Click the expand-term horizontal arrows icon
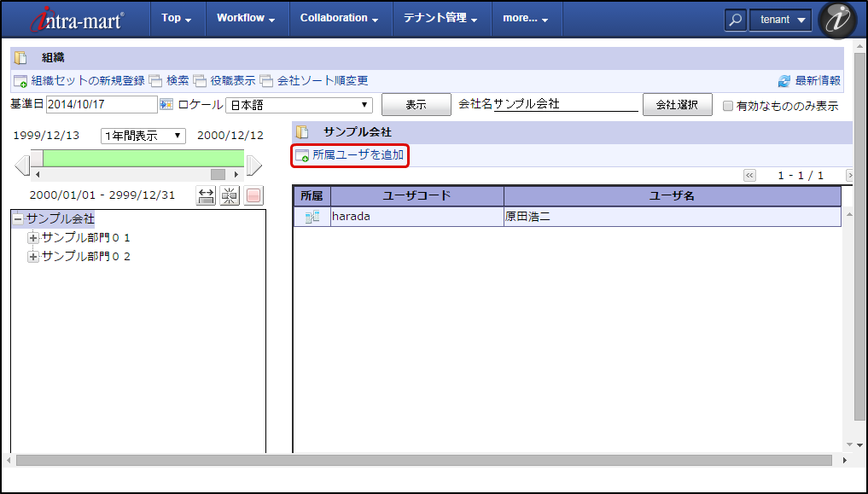 click(207, 195)
